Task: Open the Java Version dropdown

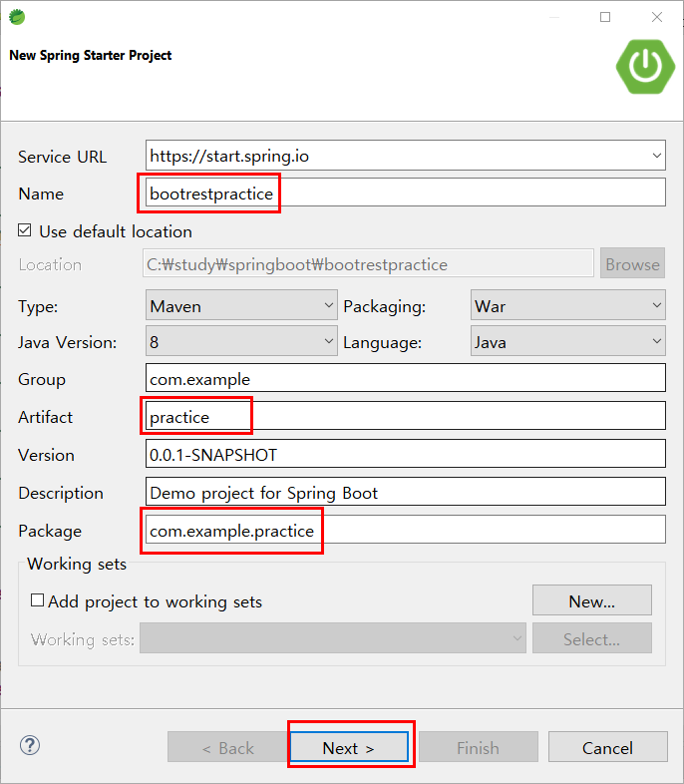Action: 241,341
